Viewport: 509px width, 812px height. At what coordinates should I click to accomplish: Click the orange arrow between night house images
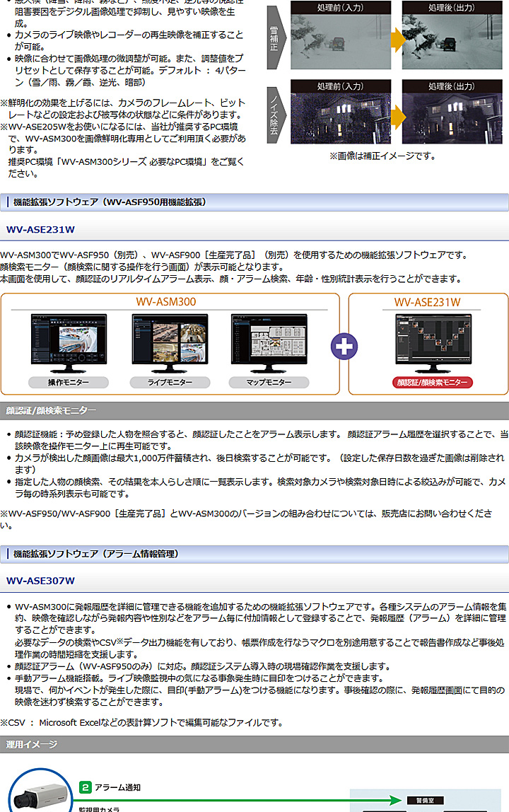tap(398, 117)
